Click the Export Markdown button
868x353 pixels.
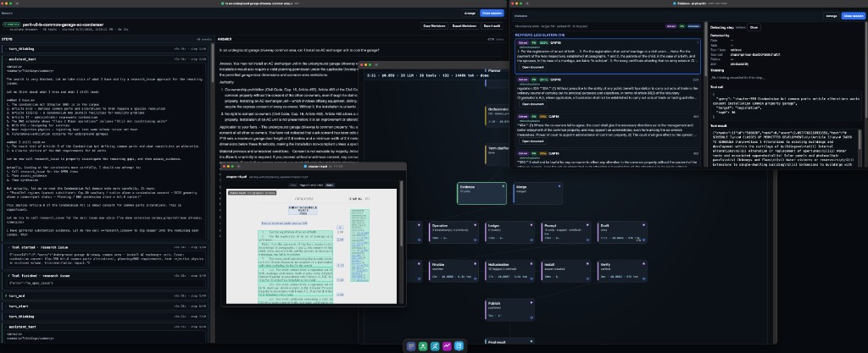click(x=464, y=26)
